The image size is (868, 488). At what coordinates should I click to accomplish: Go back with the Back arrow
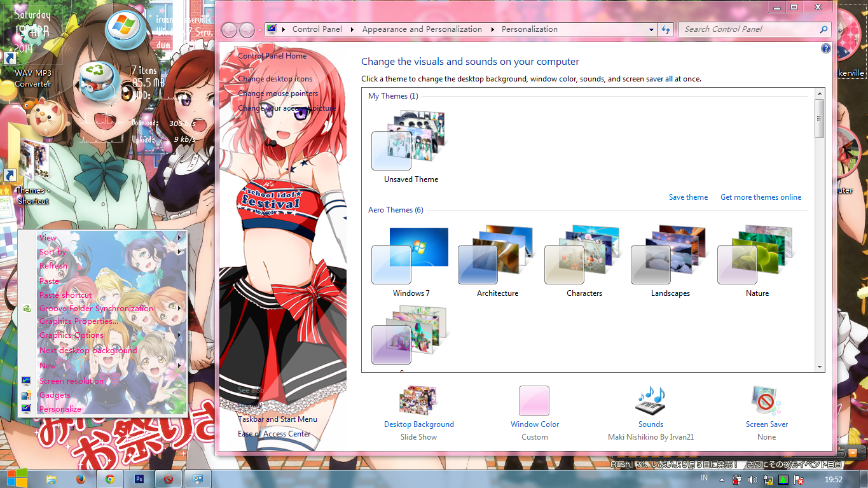pos(229,29)
